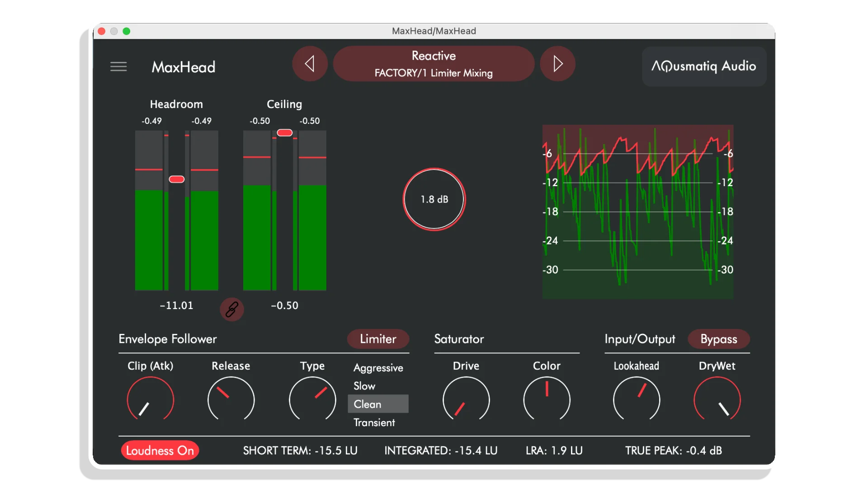
Task: Go to the next preset arrow
Action: coord(558,64)
